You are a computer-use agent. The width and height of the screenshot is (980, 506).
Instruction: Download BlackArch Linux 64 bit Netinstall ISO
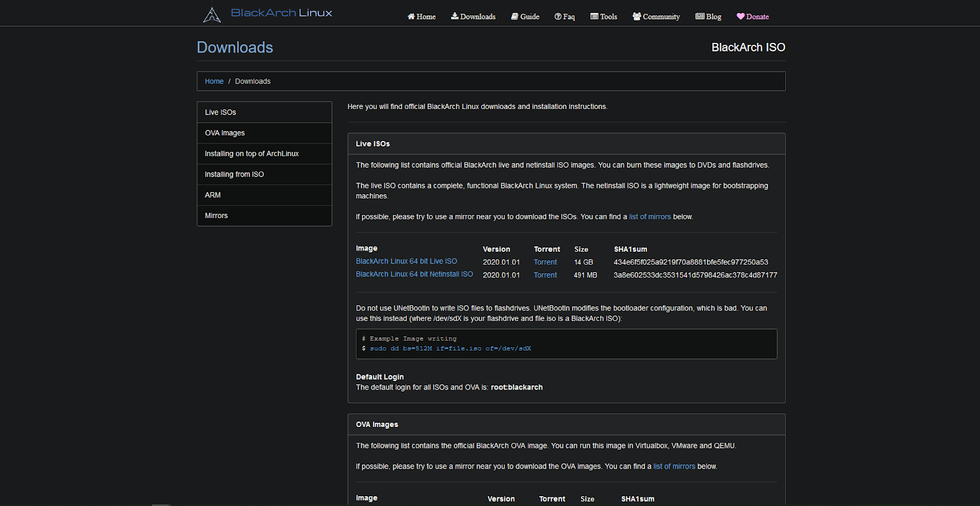coord(415,274)
